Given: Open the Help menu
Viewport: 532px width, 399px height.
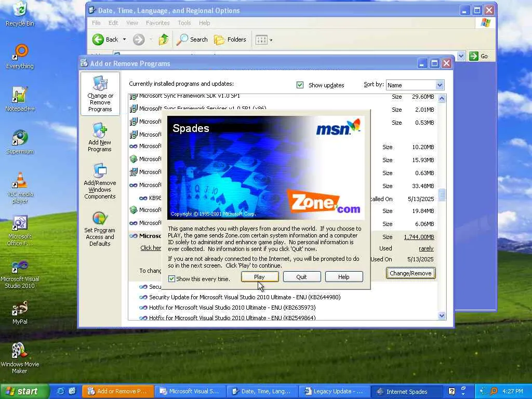Looking at the screenshot, I should click(204, 23).
